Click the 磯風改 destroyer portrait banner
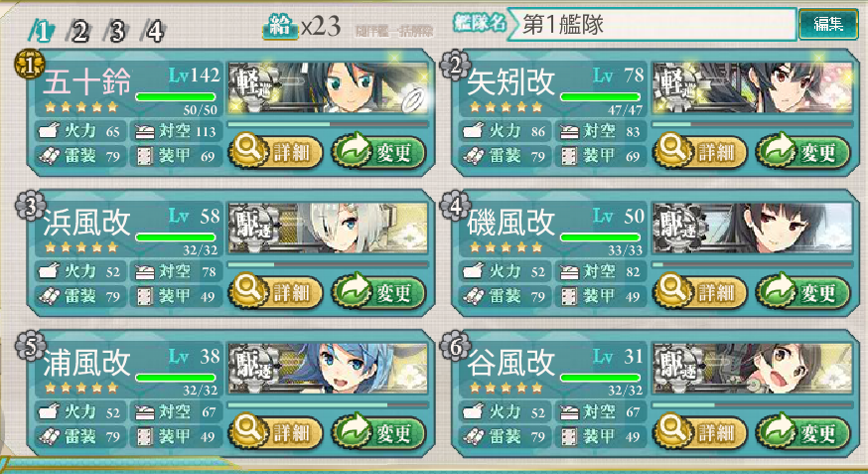 pyautogui.click(x=753, y=228)
